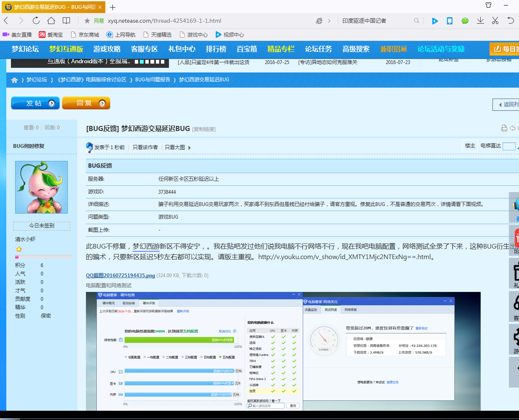Go to the browser home icon

(51, 21)
